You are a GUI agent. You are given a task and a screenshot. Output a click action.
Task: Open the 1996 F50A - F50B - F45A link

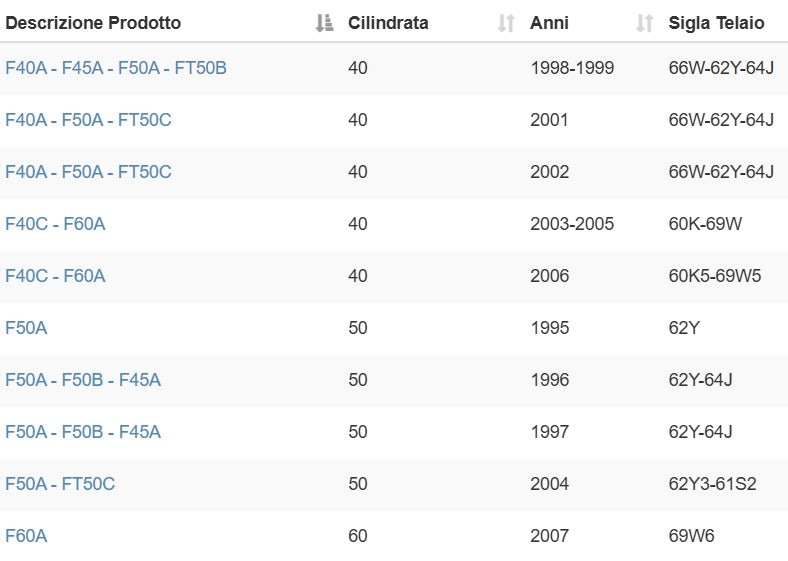[83, 380]
